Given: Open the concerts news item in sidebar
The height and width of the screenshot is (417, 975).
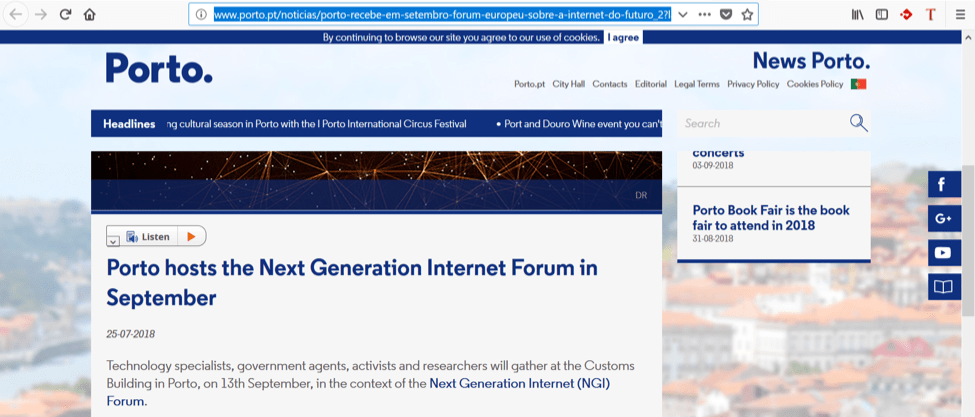Looking at the screenshot, I should click(x=718, y=153).
